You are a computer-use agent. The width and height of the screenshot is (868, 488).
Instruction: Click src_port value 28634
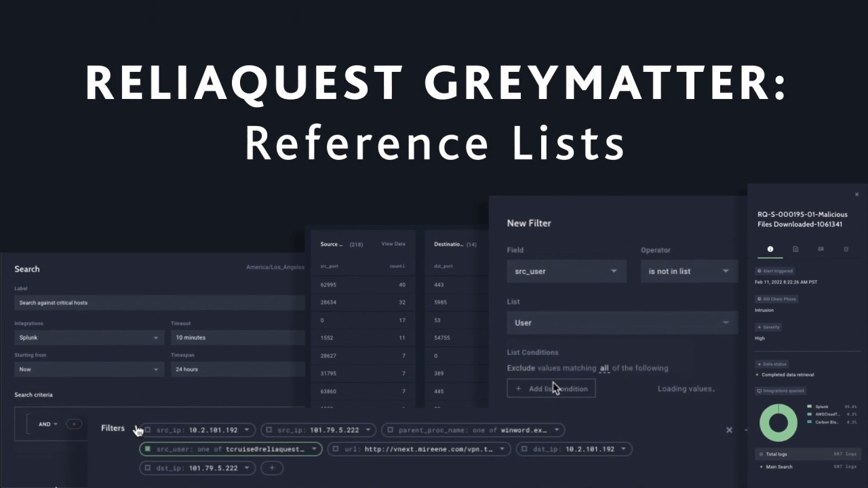pyautogui.click(x=328, y=302)
